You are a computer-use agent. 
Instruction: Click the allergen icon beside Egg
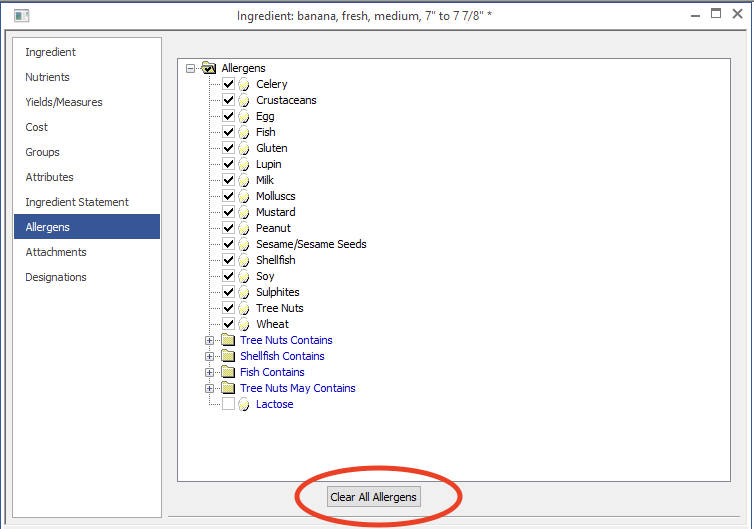(x=244, y=116)
